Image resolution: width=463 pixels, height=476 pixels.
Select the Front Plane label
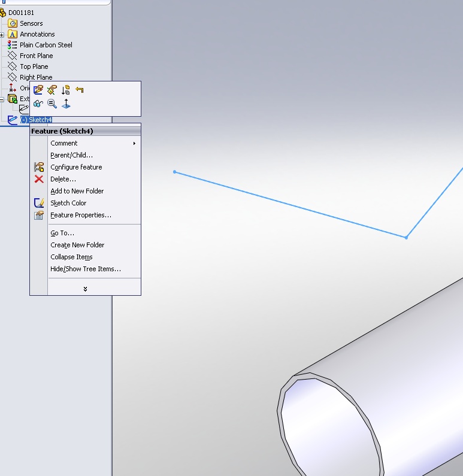tap(37, 56)
